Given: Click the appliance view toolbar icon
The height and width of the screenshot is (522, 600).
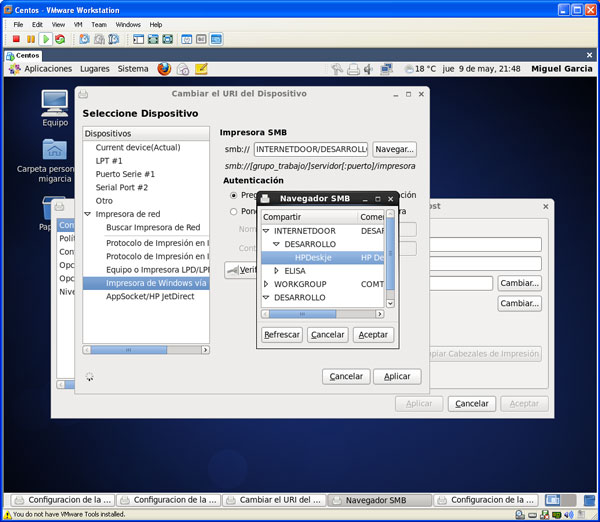Looking at the screenshot, I should 201,39.
